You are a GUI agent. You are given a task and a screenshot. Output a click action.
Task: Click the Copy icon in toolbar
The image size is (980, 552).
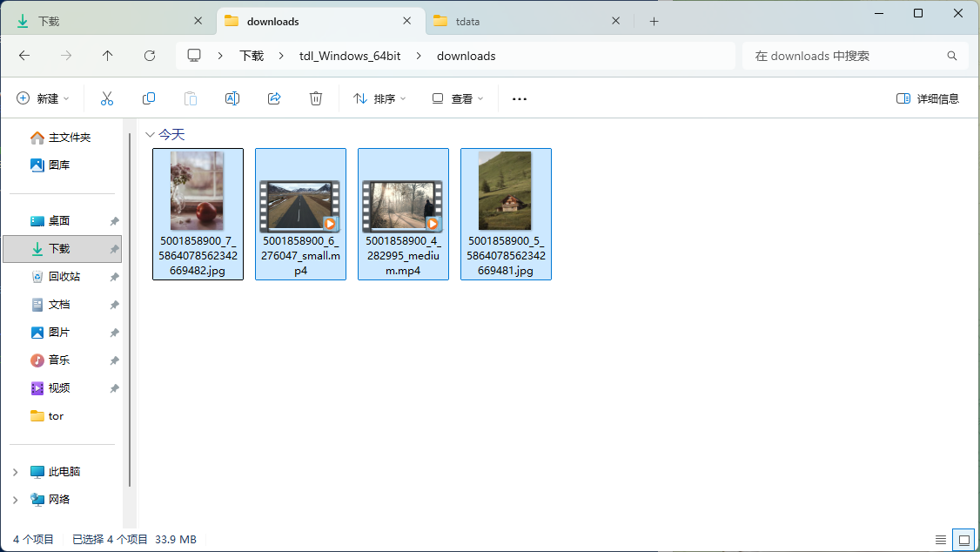(x=149, y=99)
